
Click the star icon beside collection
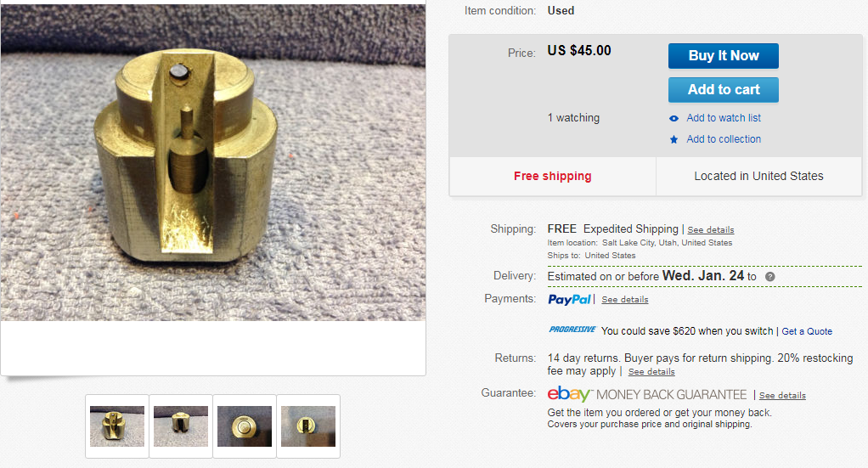(x=674, y=139)
